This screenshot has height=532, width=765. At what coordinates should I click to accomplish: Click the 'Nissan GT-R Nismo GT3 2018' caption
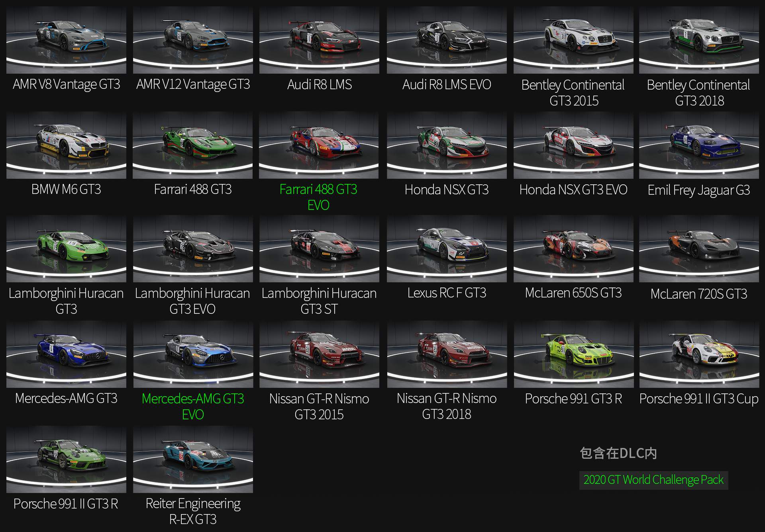pyautogui.click(x=447, y=406)
